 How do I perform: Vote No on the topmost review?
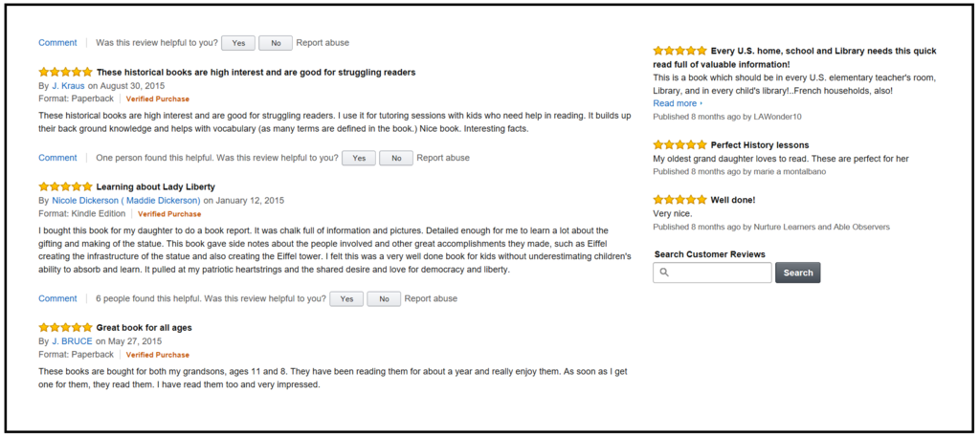276,43
